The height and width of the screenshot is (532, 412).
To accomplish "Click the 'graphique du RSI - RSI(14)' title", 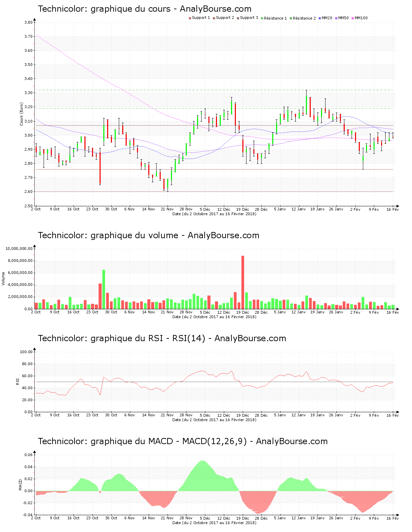I will pyautogui.click(x=148, y=338).
